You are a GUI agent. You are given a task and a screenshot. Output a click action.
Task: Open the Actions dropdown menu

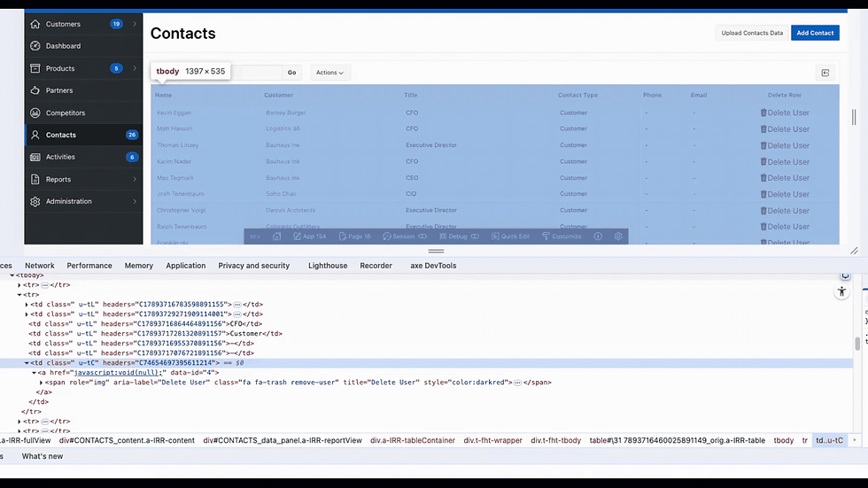329,73
